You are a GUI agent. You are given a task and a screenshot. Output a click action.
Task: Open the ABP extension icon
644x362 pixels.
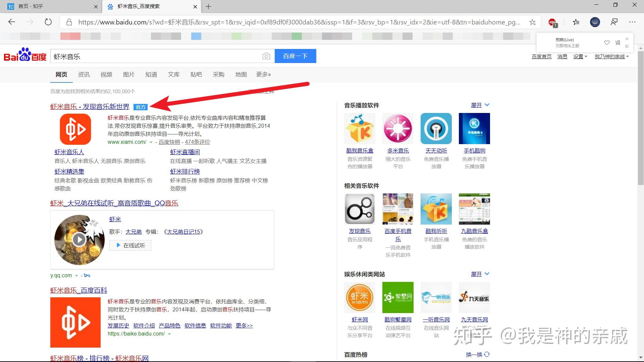[552, 22]
